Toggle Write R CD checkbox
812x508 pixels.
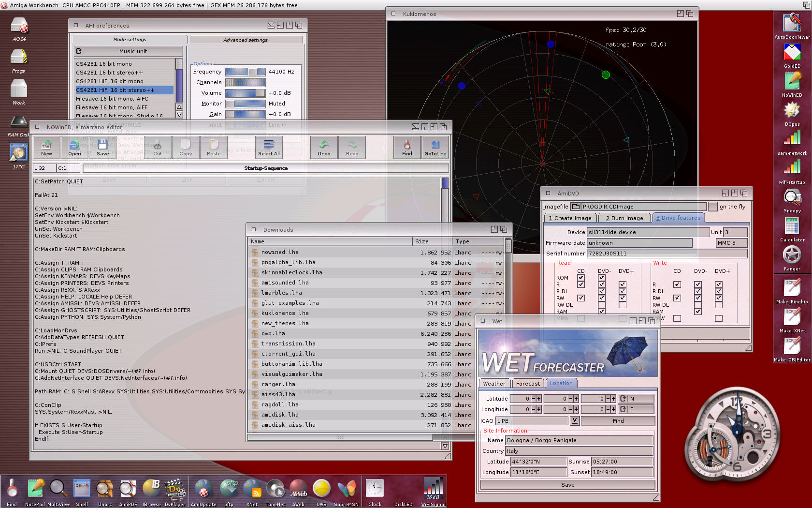(x=677, y=284)
